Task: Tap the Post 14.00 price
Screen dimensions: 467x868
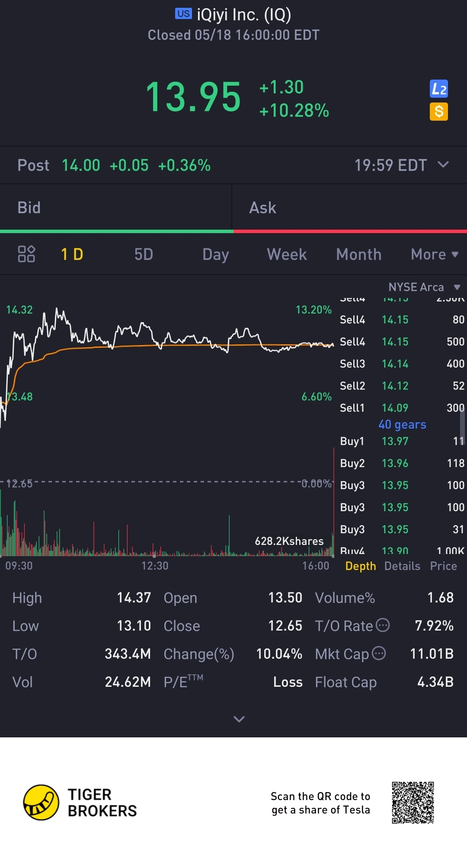Action: tap(81, 165)
